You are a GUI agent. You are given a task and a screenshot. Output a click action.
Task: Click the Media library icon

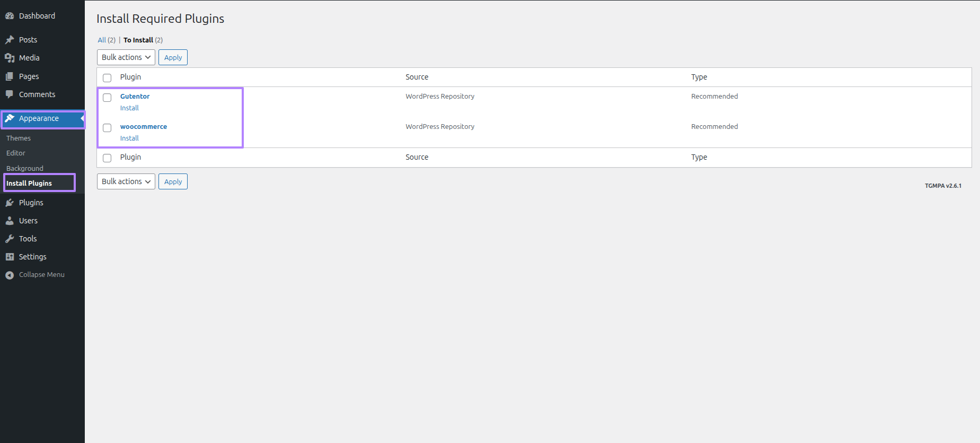pos(10,58)
